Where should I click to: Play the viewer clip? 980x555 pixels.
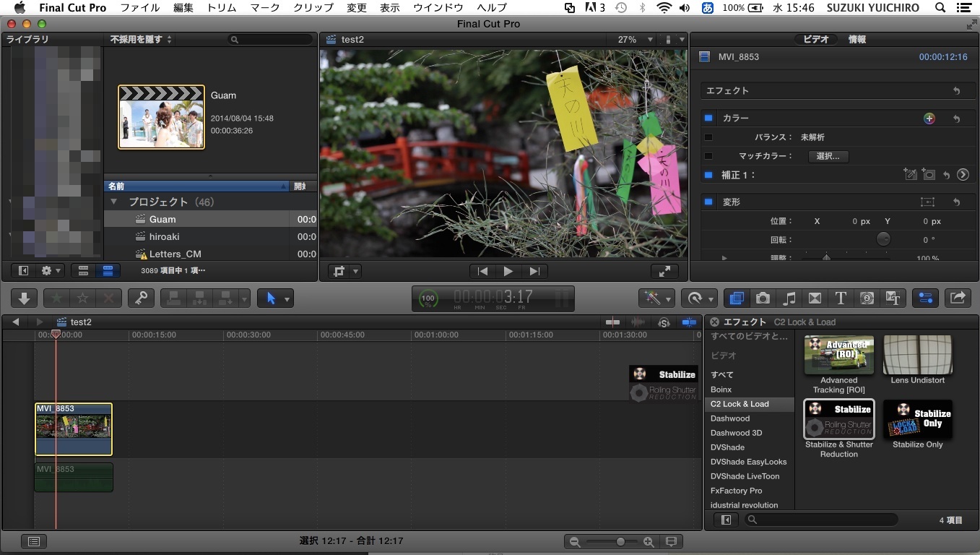(x=508, y=271)
